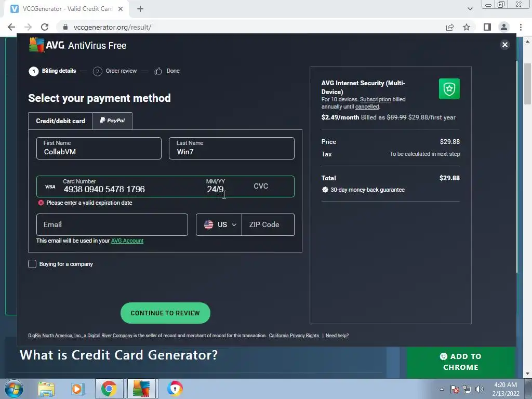532x399 pixels.
Task: Click the CONTINUE TO REVIEW button
Action: (x=165, y=313)
